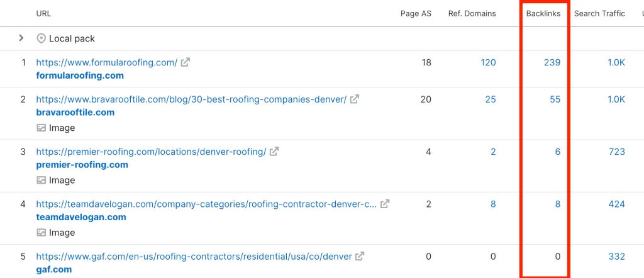Open the premier-roofing.com denver-roofing URL

(x=151, y=152)
